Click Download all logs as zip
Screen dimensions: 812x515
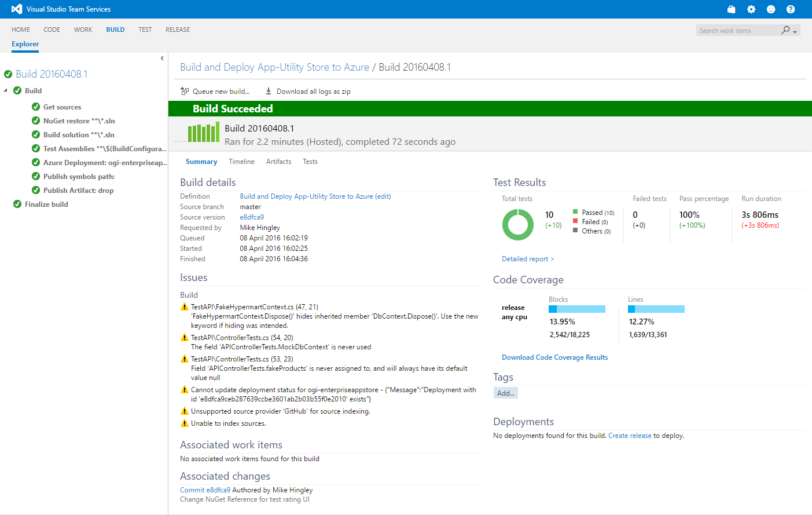point(308,91)
